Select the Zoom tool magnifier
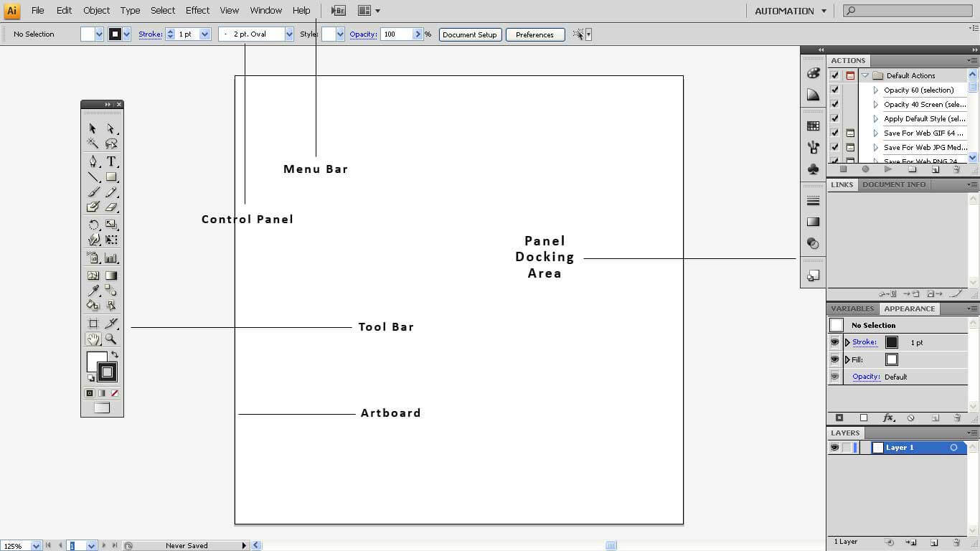Viewport: 980px width, 551px height. [111, 339]
